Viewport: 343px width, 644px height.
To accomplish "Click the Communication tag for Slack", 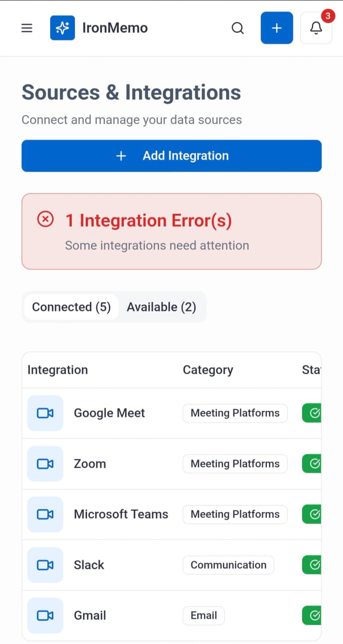I will pyautogui.click(x=228, y=565).
